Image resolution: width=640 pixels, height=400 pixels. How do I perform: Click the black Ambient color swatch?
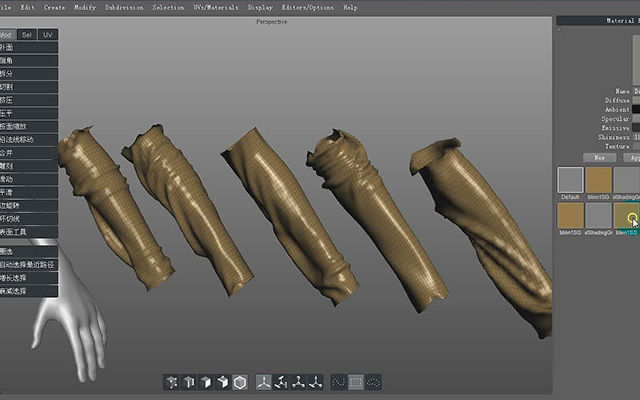(636, 109)
